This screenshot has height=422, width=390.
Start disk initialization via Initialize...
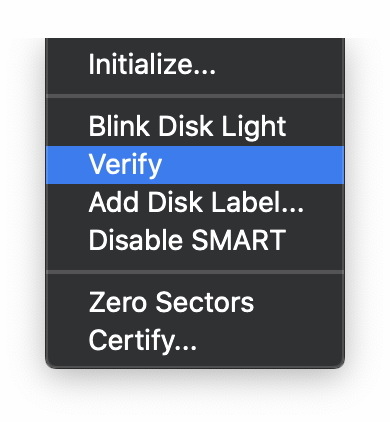(195, 64)
